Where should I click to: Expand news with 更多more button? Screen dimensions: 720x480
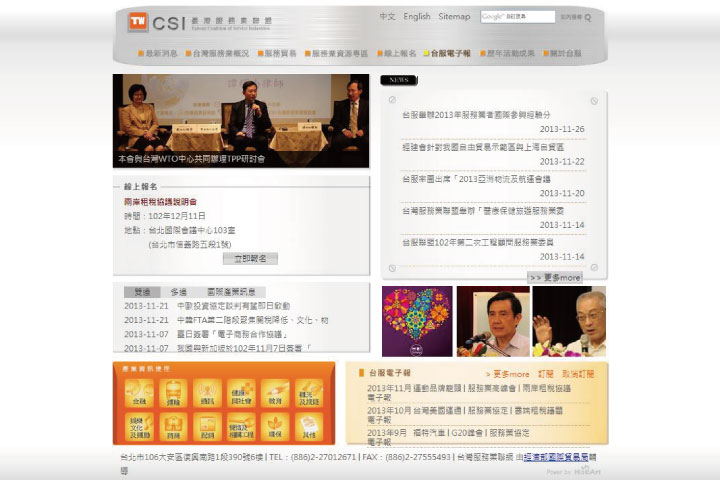[554, 277]
